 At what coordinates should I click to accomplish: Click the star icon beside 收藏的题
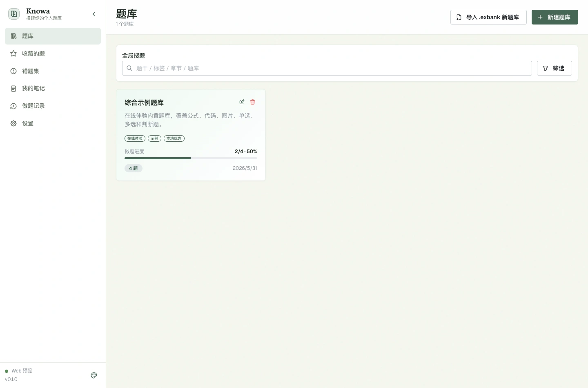pyautogui.click(x=13, y=54)
